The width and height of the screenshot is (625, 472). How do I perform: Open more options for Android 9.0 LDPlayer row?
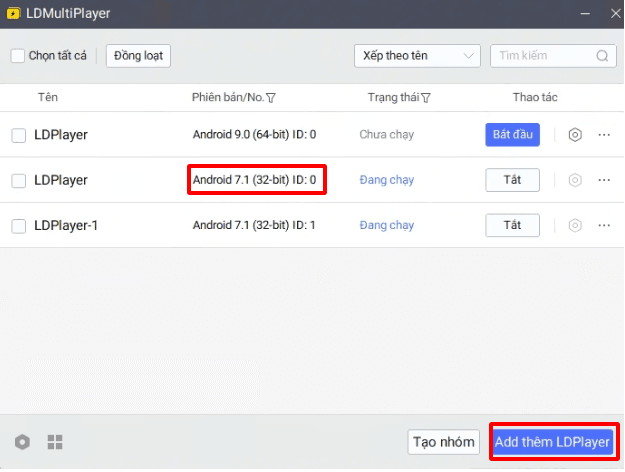coord(604,135)
